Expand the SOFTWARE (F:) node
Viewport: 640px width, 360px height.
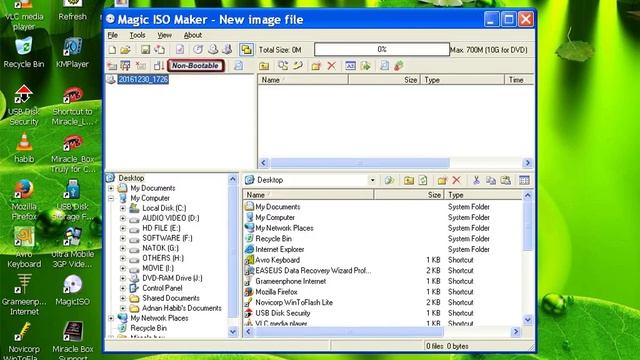click(122, 238)
